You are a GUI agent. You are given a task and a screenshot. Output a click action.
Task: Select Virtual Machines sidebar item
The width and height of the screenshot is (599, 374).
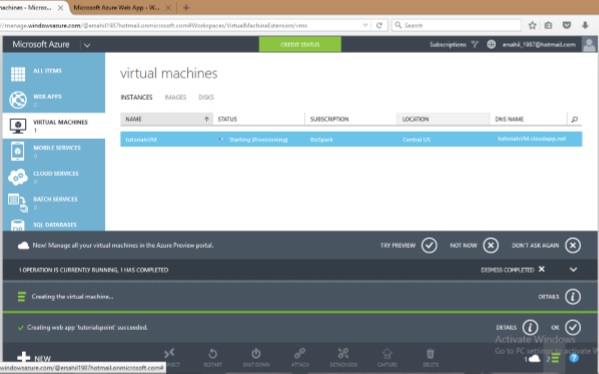[x=53, y=125]
